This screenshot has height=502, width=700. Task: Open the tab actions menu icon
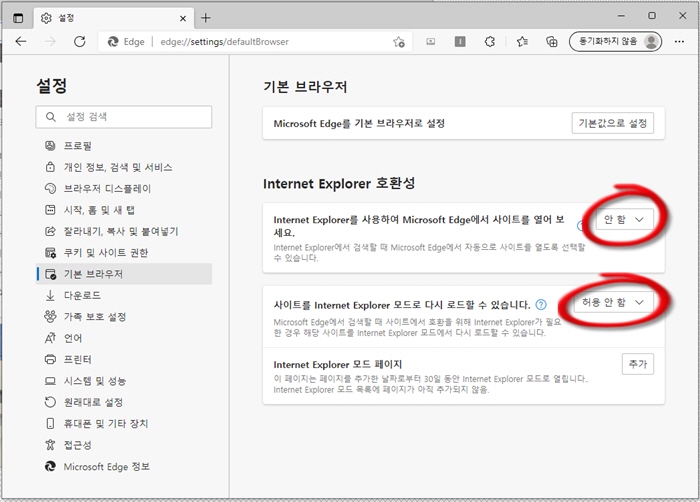(x=18, y=18)
